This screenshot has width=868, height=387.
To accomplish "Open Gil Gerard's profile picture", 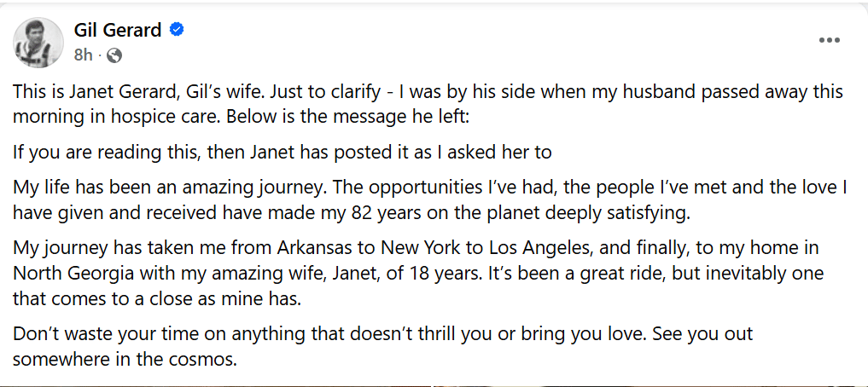I will 38,43.
